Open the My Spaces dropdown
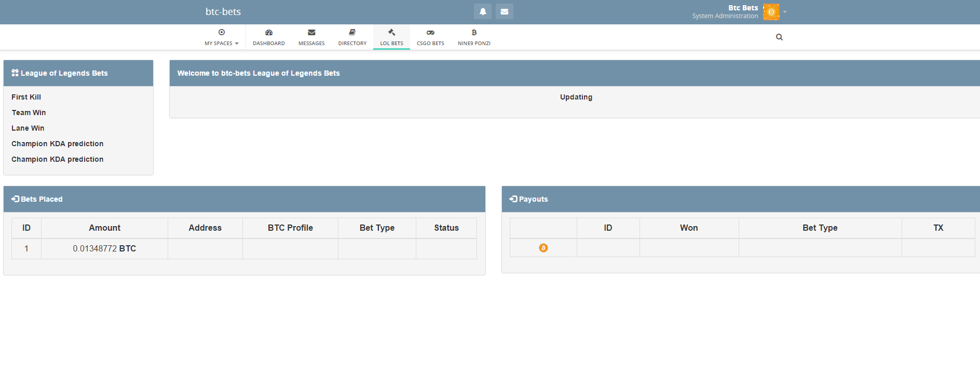The height and width of the screenshot is (365, 980). (x=222, y=37)
